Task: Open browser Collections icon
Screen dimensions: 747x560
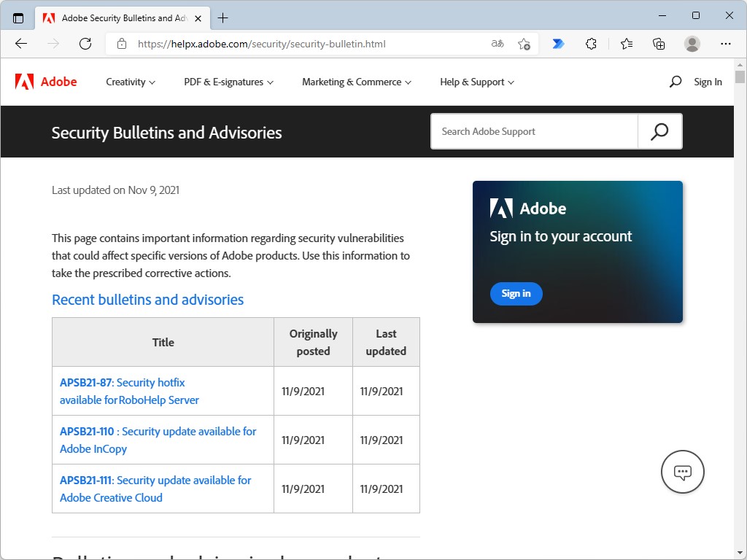Action: tap(659, 44)
